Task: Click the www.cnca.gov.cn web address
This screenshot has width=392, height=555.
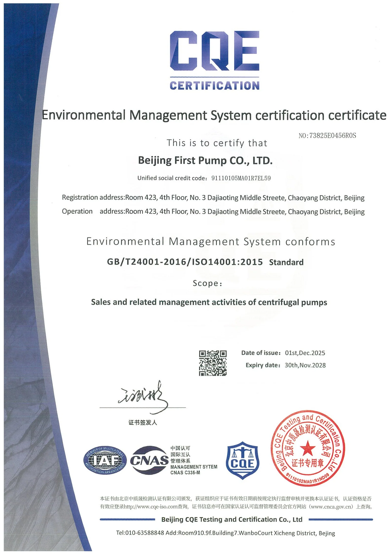Action: pos(331,506)
